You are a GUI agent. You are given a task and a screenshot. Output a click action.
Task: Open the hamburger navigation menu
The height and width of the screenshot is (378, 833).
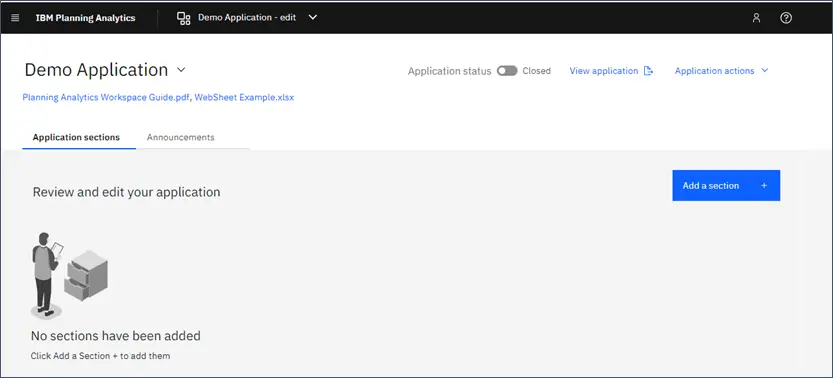pyautogui.click(x=15, y=18)
